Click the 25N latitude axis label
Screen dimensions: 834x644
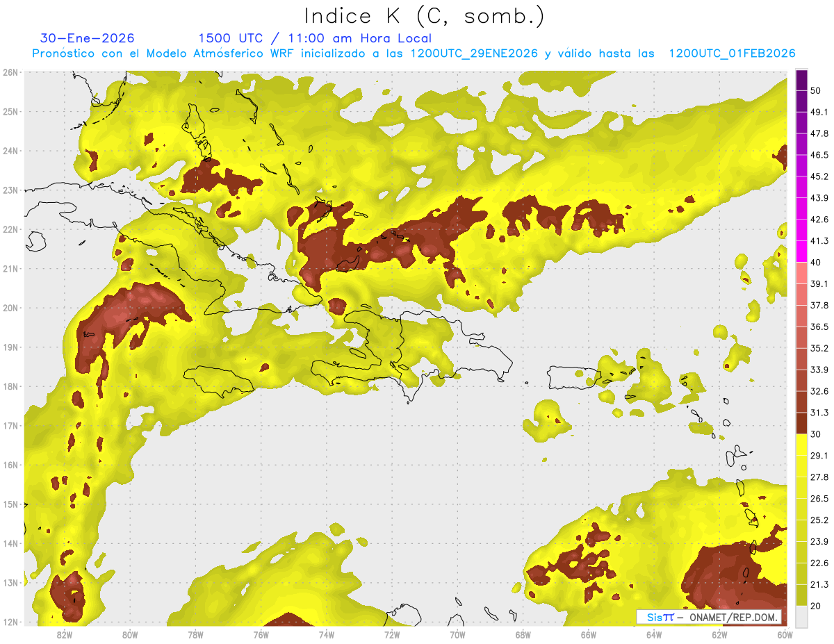[10, 111]
